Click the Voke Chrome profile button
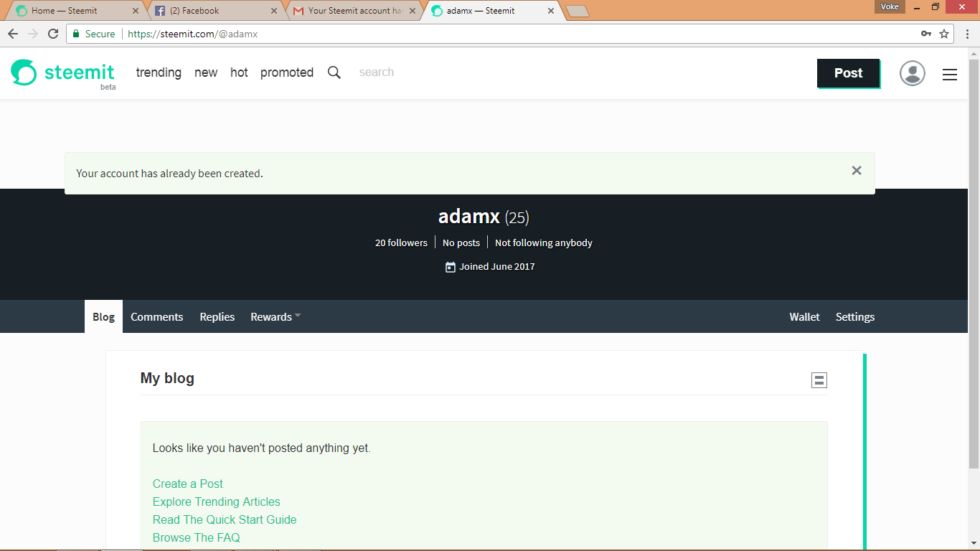Image resolution: width=980 pixels, height=551 pixels. click(x=890, y=6)
